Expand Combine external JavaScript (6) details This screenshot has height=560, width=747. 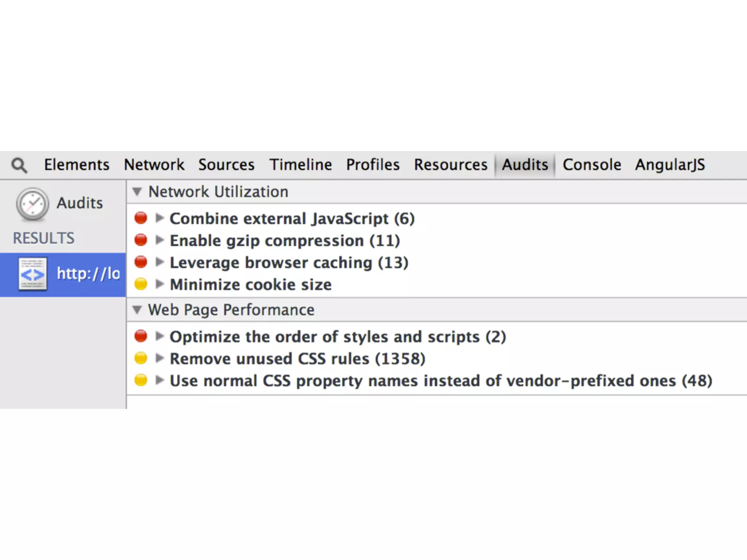point(159,218)
